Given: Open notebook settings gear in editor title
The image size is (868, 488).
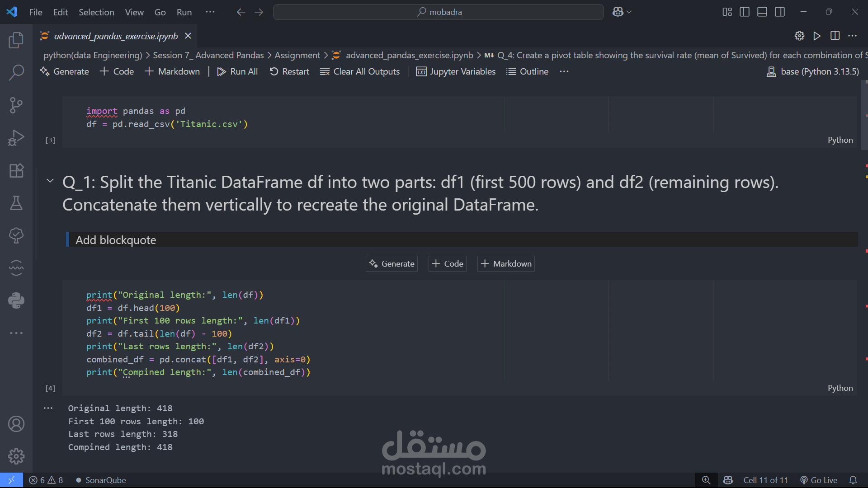Looking at the screenshot, I should (799, 36).
